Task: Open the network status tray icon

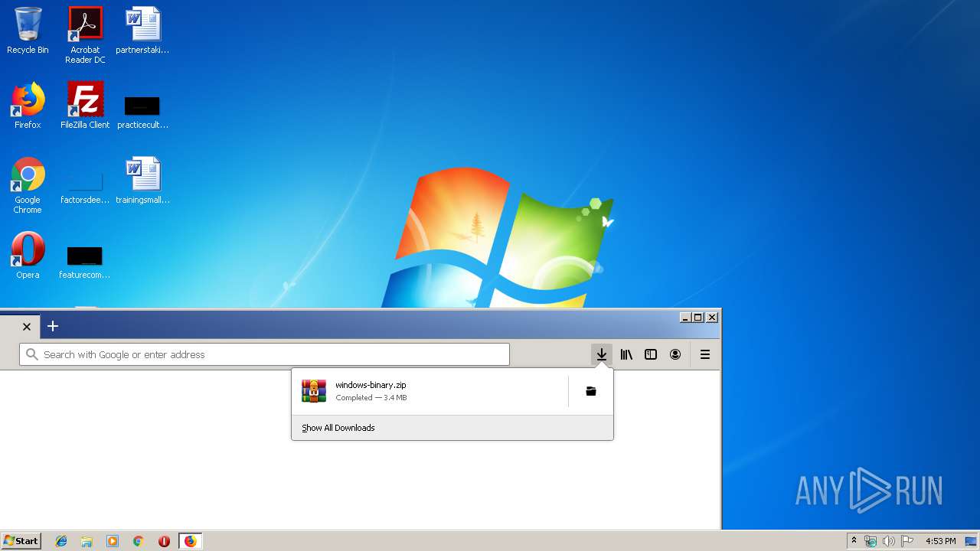Action: click(871, 541)
